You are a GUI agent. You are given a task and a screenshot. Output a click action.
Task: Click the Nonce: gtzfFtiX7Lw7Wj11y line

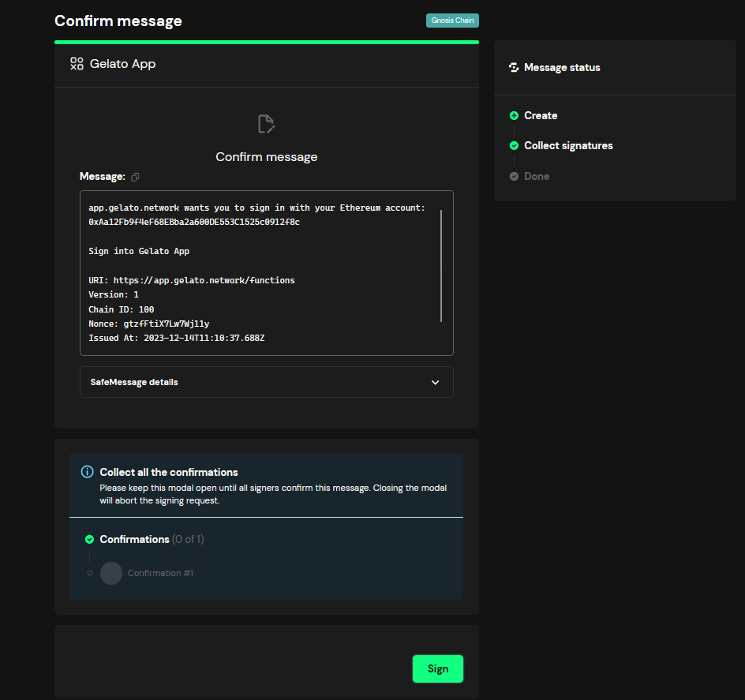click(148, 324)
